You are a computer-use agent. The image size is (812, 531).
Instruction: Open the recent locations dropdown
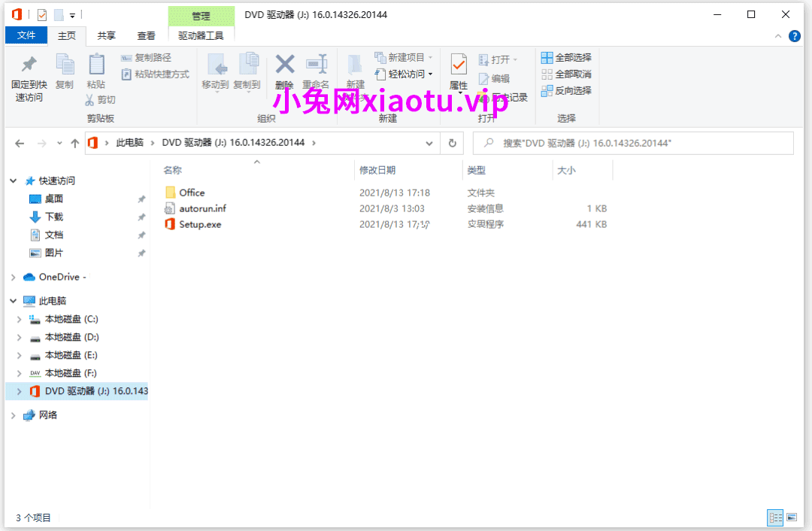[x=59, y=144]
